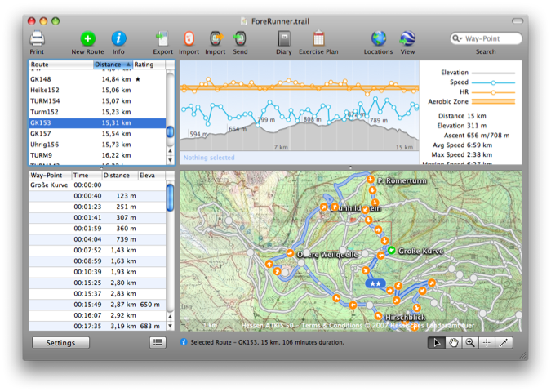The height and width of the screenshot is (392, 551).
Task: Sort routes by the Route column header
Action: click(x=60, y=65)
